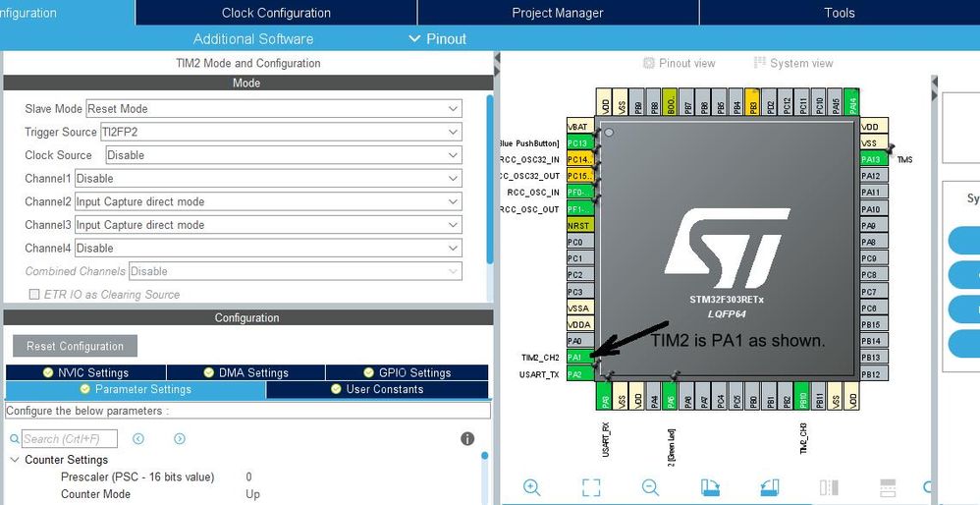The height and width of the screenshot is (505, 980).
Task: Select Parameter Settings tab
Action: tap(136, 389)
